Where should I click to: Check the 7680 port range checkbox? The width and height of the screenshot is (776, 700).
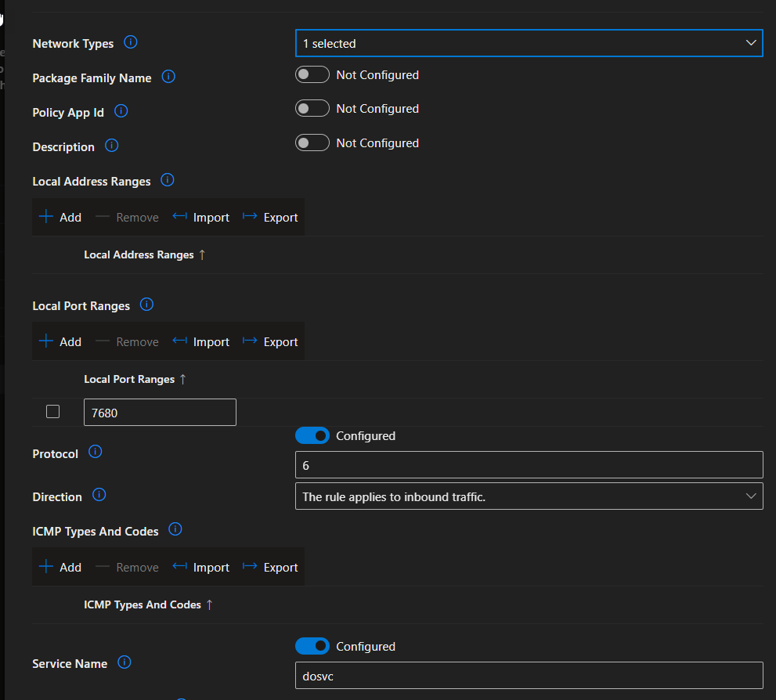click(x=52, y=412)
